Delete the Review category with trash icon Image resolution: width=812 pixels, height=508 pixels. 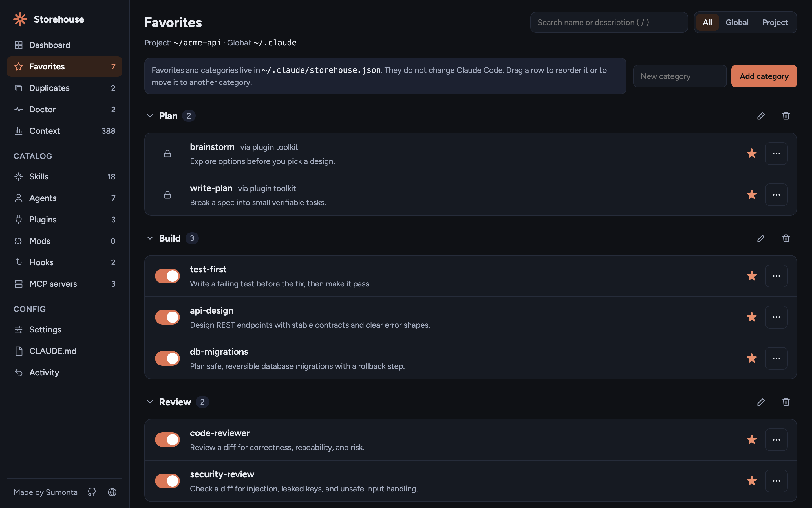[786, 402]
